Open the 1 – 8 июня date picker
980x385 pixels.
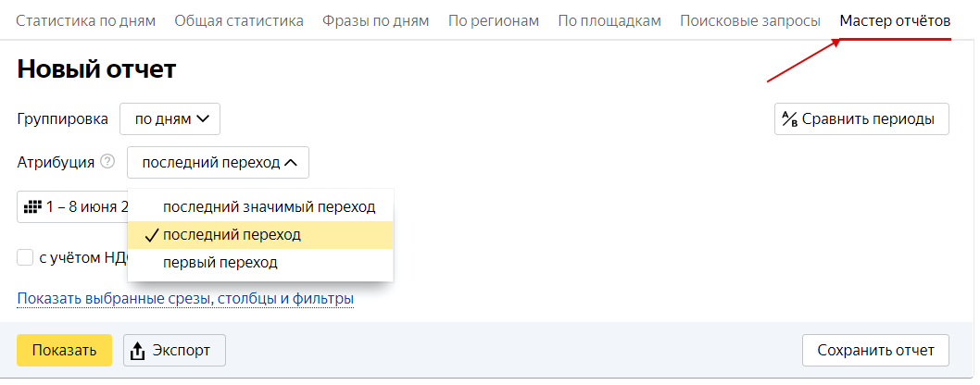click(72, 206)
